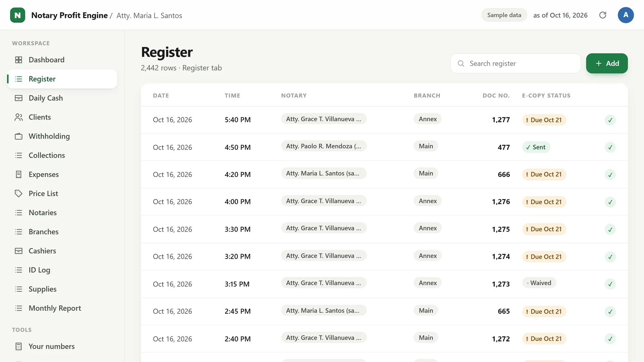Click the green N app logo
Viewport: 644px width, 362px height.
[17, 15]
